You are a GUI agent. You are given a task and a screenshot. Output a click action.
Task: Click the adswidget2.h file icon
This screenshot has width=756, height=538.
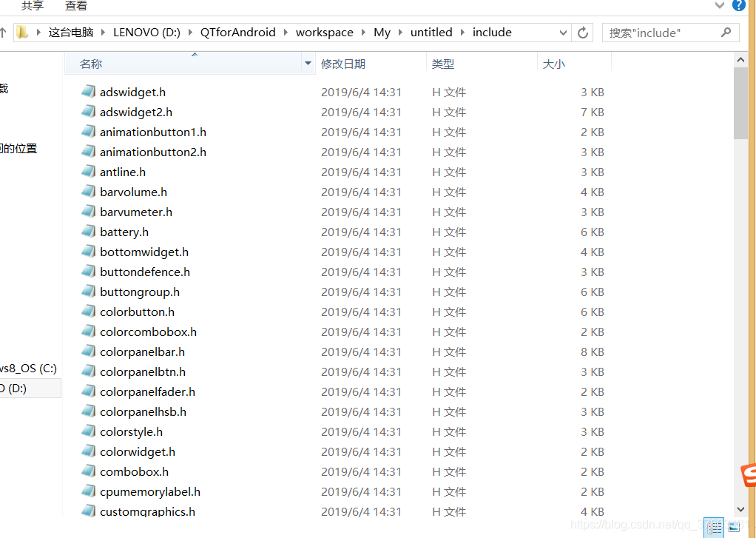coord(88,112)
